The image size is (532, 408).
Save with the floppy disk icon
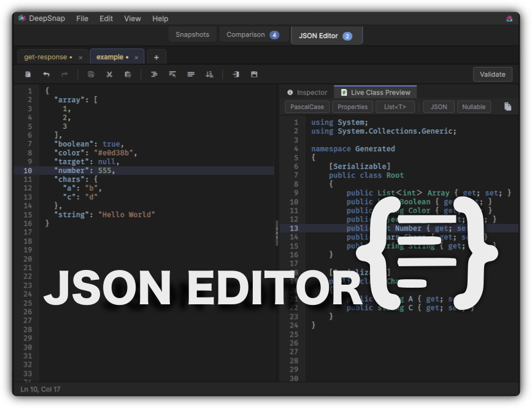coord(254,74)
